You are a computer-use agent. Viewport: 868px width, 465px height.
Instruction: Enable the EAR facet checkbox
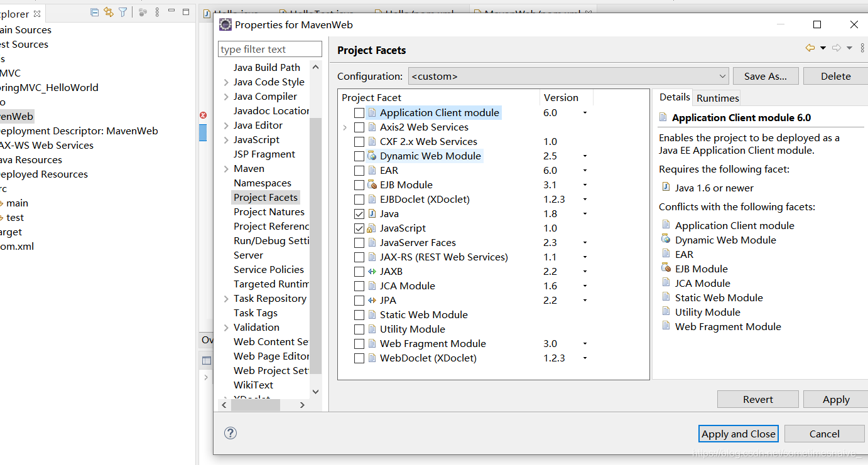359,171
